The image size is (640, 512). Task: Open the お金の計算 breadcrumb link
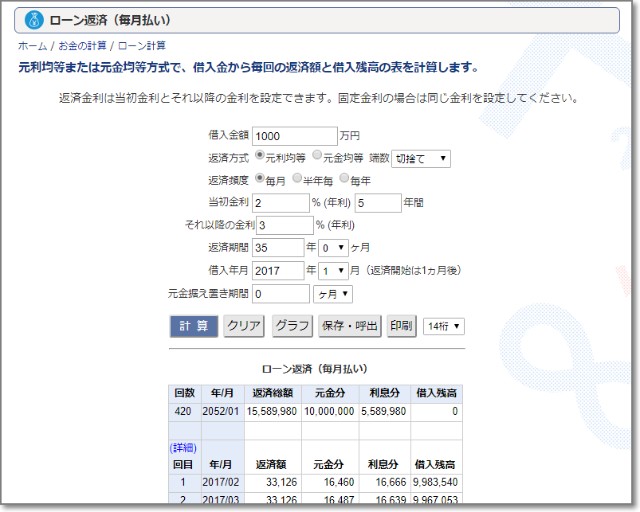pyautogui.click(x=81, y=46)
